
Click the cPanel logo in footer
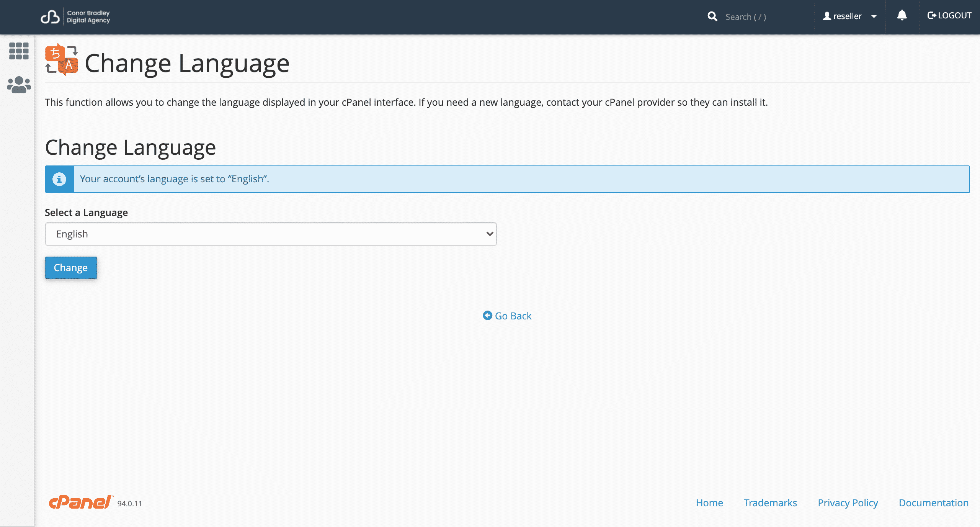[81, 502]
